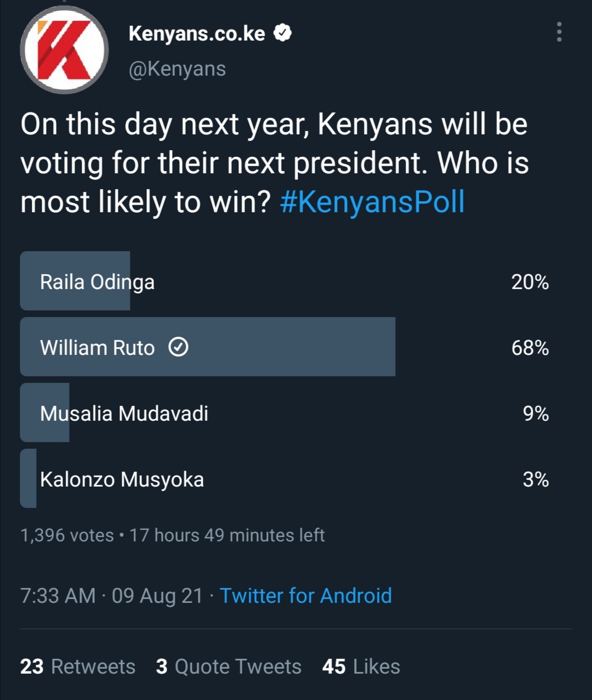View the 23 Retweets list
Screen dimensions: 592x700
click(78, 667)
